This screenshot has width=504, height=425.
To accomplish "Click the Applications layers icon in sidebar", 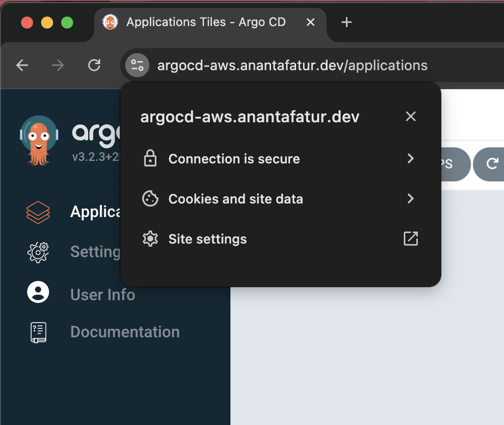I will [x=38, y=212].
